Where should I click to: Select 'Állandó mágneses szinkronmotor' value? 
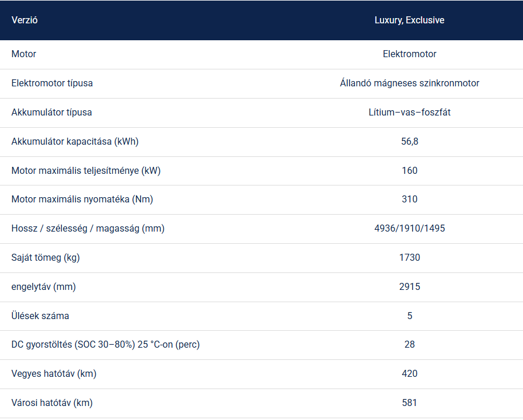click(x=409, y=83)
